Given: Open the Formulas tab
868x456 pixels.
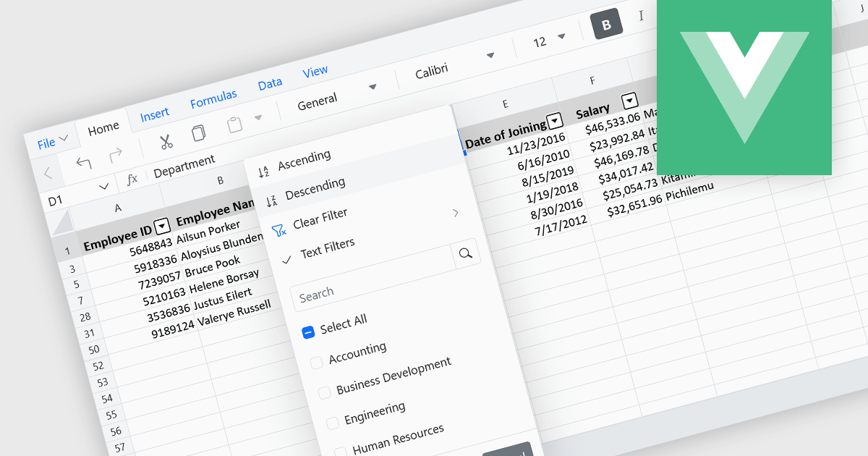Looking at the screenshot, I should tap(213, 99).
